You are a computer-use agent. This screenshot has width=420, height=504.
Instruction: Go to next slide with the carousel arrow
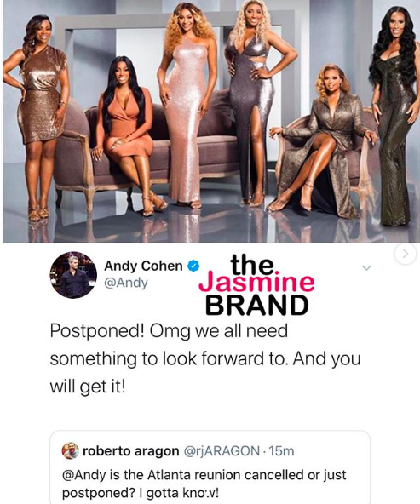[x=406, y=254]
